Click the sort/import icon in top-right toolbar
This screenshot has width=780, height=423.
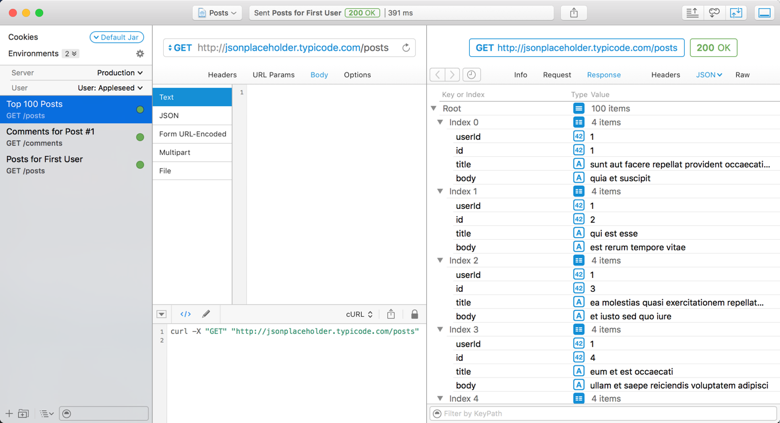pos(692,13)
